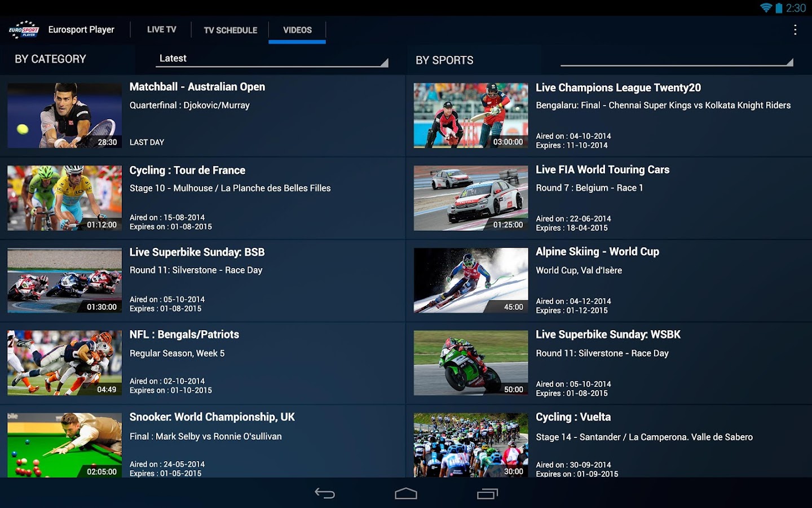Click 'Round 7 : Belgium - Race 1'
The height and width of the screenshot is (508, 812).
point(589,188)
